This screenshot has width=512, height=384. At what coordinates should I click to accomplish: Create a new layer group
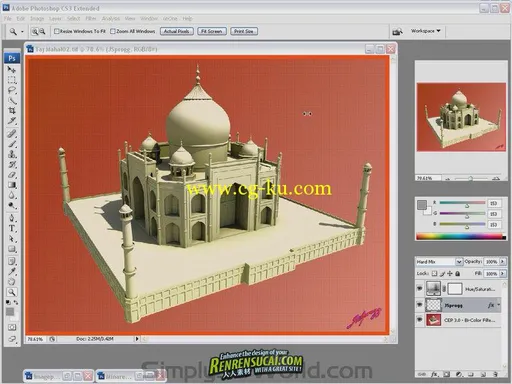click(x=471, y=374)
